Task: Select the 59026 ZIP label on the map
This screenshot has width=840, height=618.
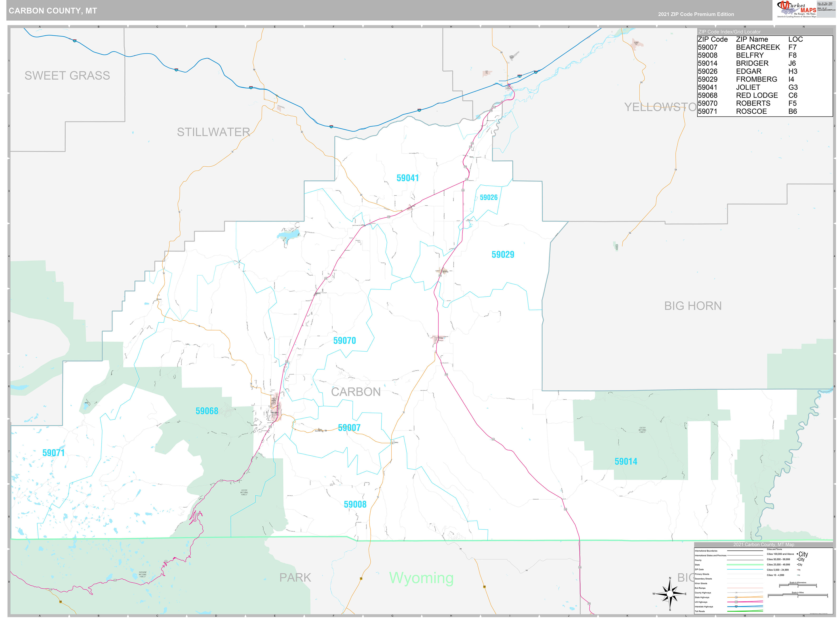Action: pos(489,198)
